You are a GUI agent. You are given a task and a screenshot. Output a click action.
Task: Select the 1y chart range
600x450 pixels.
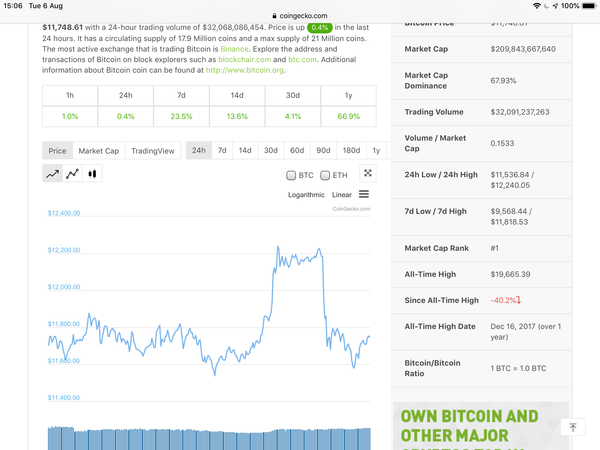pyautogui.click(x=376, y=150)
